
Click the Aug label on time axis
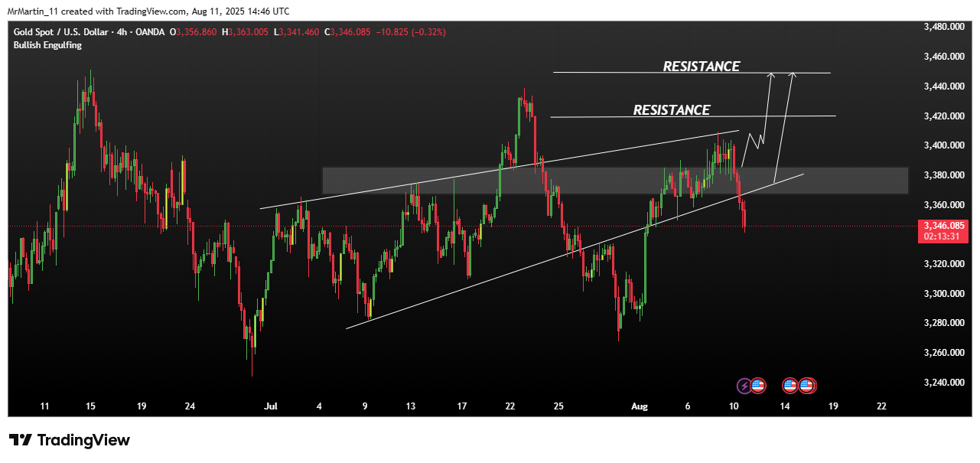pos(640,406)
